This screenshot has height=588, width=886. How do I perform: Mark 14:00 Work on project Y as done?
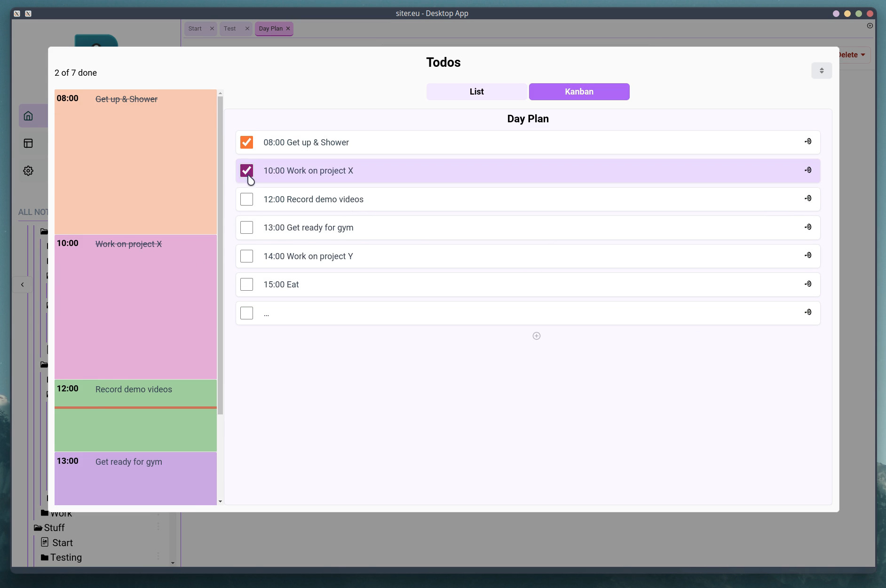coord(246,255)
